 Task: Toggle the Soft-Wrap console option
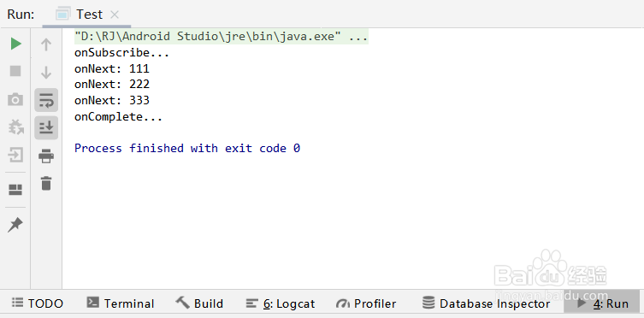pyautogui.click(x=46, y=100)
